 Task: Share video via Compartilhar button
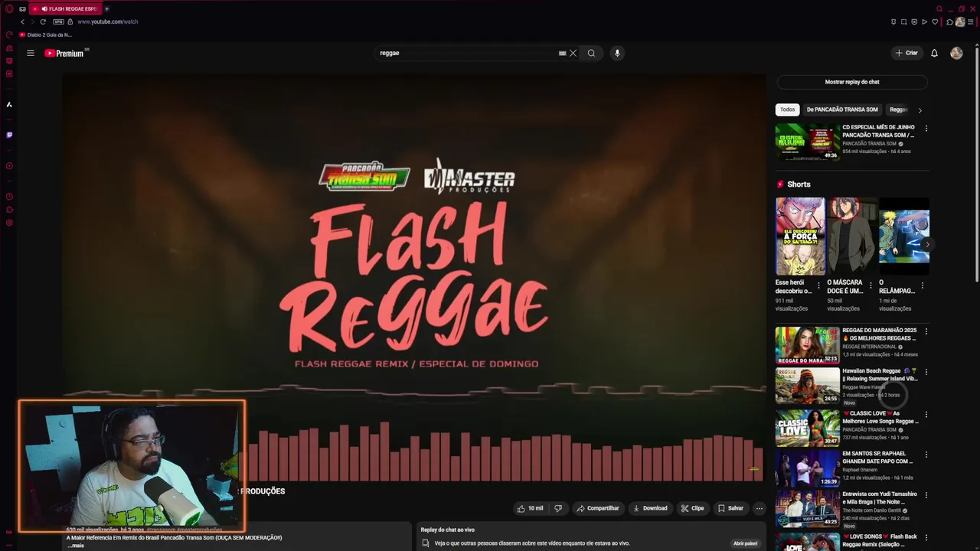pos(598,508)
